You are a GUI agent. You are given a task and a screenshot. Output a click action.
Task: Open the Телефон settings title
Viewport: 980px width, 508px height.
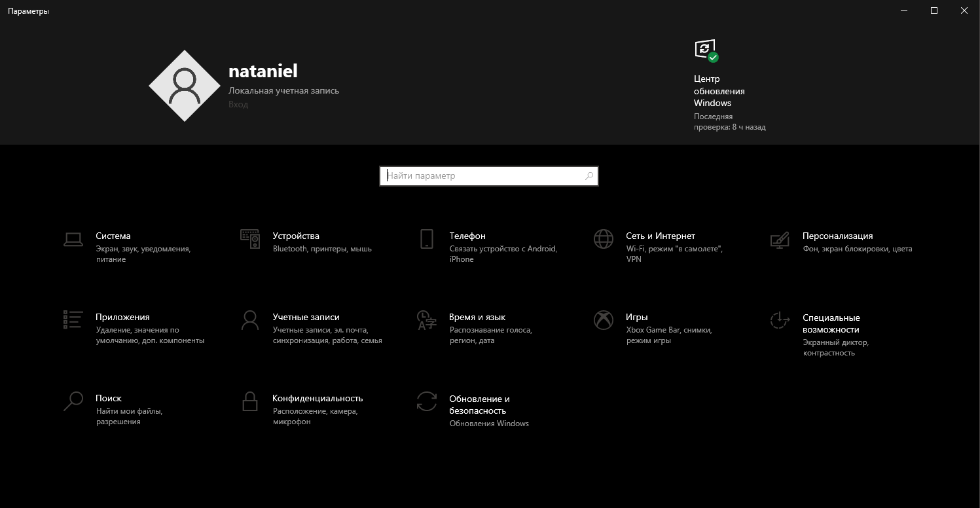467,236
